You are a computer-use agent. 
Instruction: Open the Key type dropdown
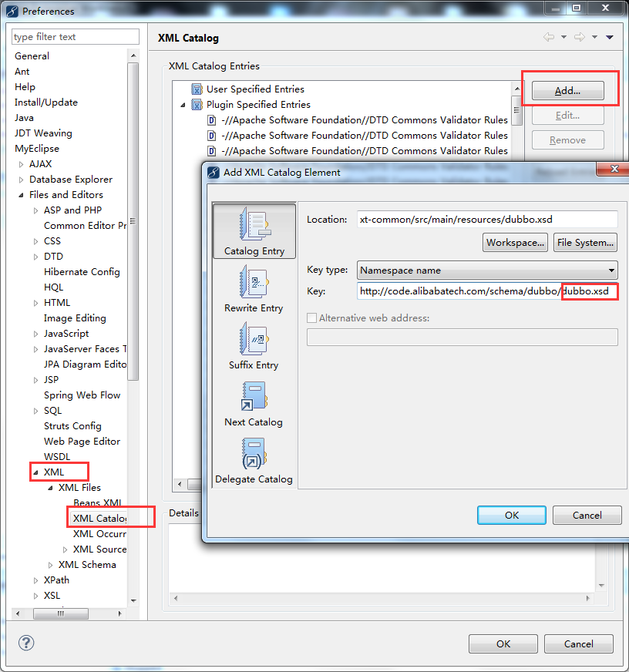487,270
